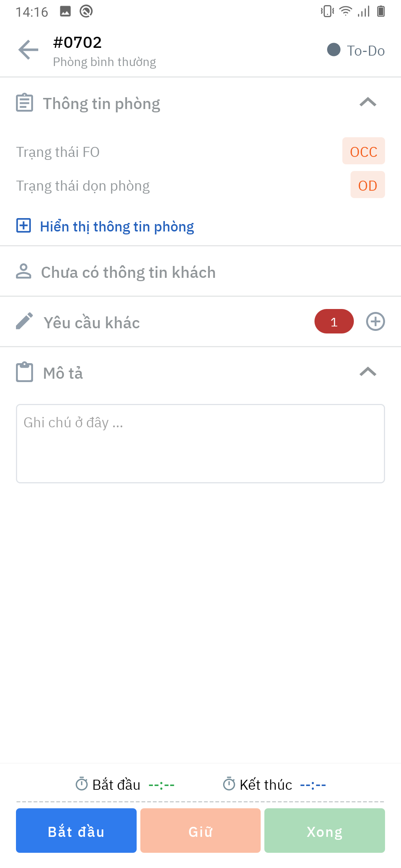The image size is (401, 868).
Task: Tap the stopwatch icon next to Kết thúc time
Action: click(x=229, y=784)
